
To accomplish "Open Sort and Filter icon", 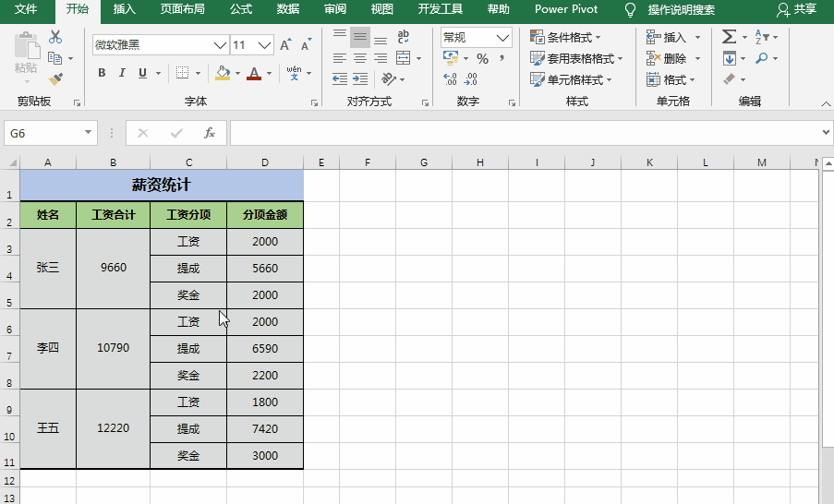I will pyautogui.click(x=762, y=37).
